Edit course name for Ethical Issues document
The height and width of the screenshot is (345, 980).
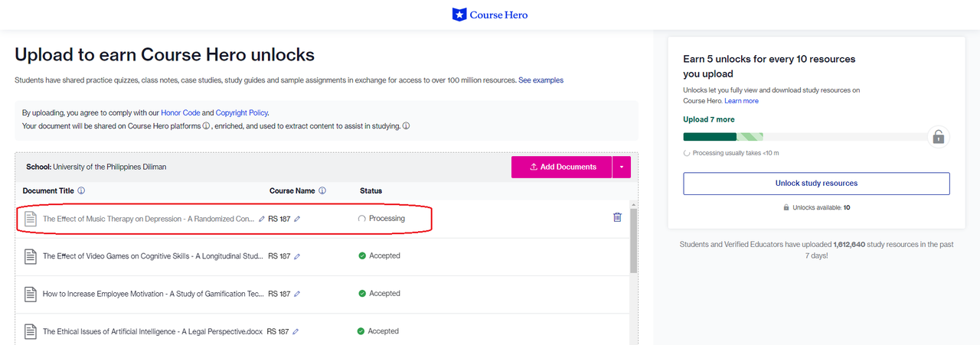click(x=296, y=332)
